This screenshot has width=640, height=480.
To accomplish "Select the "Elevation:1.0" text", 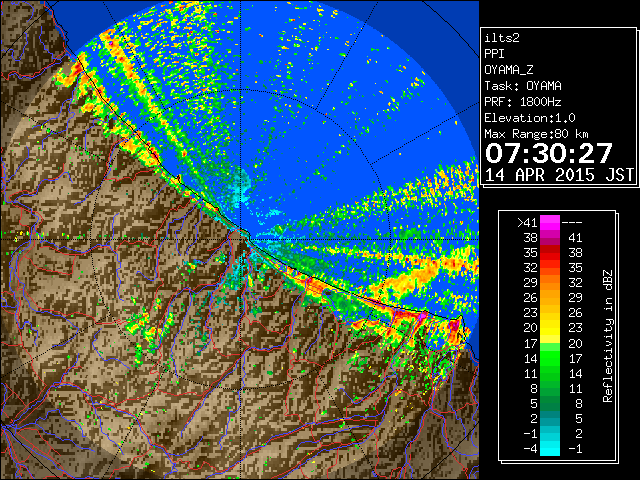I will tap(530, 118).
